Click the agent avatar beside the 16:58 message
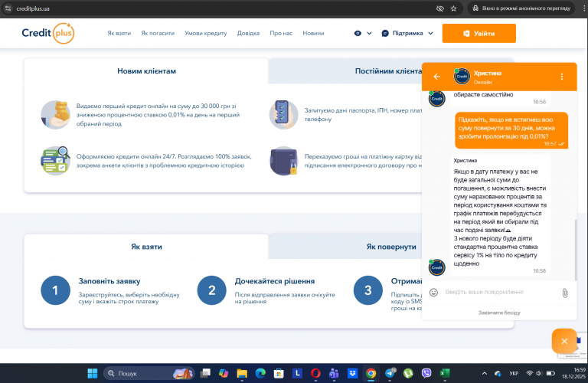588x383 pixels. (437, 267)
